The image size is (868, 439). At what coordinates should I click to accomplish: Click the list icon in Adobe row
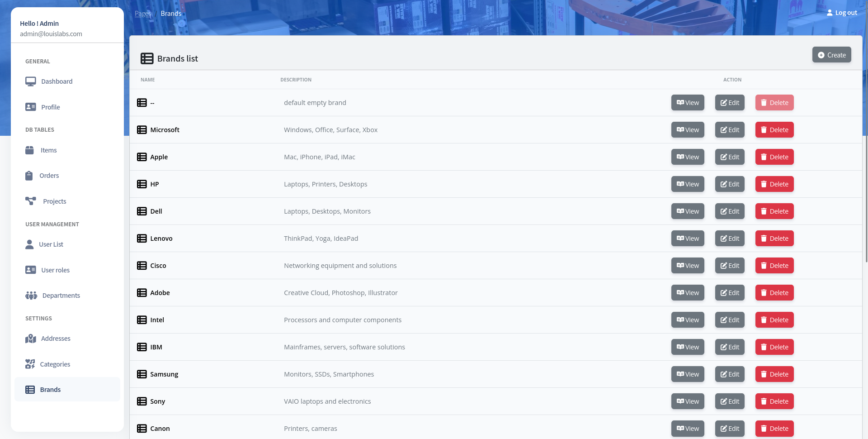coord(142,293)
